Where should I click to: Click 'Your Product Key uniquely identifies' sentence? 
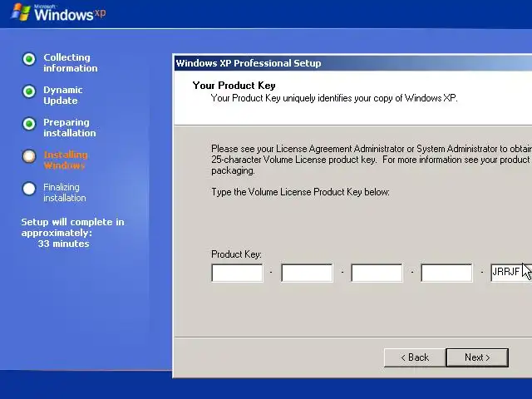coord(334,98)
